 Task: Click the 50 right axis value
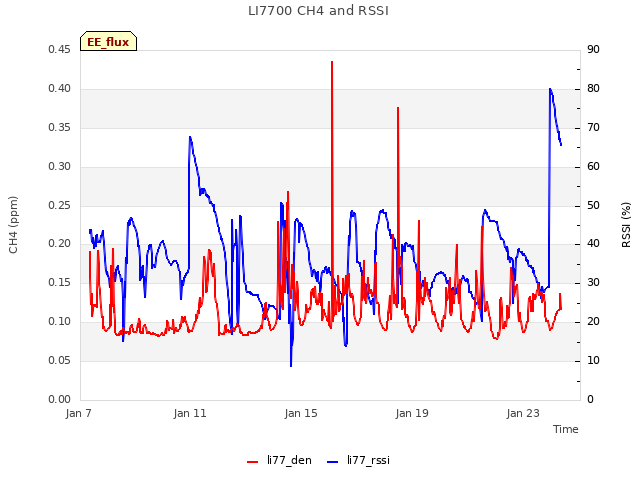[x=593, y=205]
